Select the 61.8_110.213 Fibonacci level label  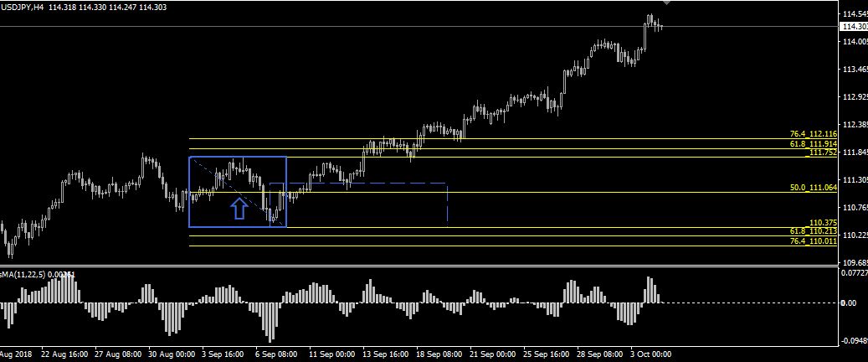814,231
